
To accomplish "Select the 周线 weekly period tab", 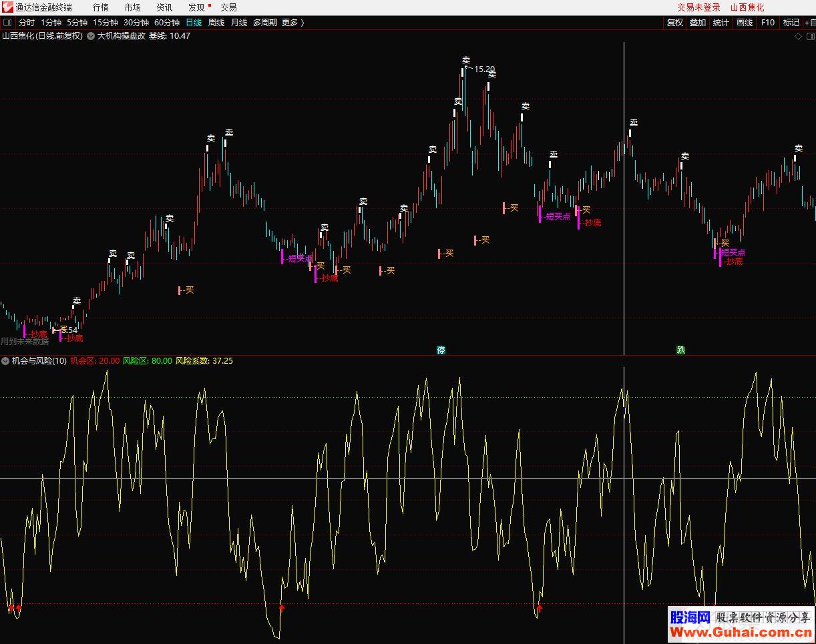I will 216,22.
